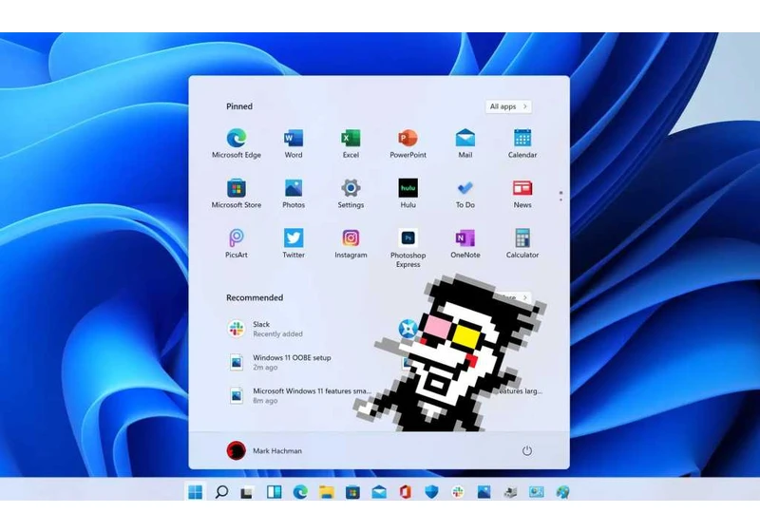Launch the Hulu app

(408, 193)
